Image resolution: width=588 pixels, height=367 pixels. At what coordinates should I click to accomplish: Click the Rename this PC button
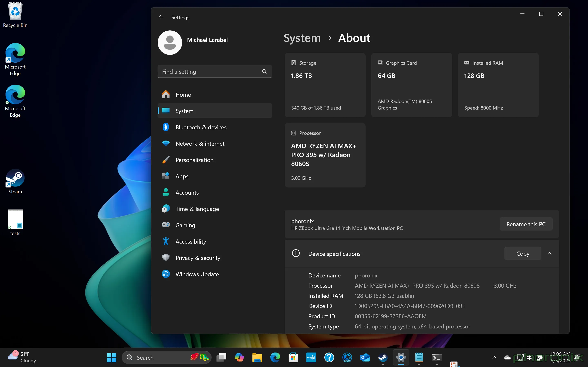(526, 224)
